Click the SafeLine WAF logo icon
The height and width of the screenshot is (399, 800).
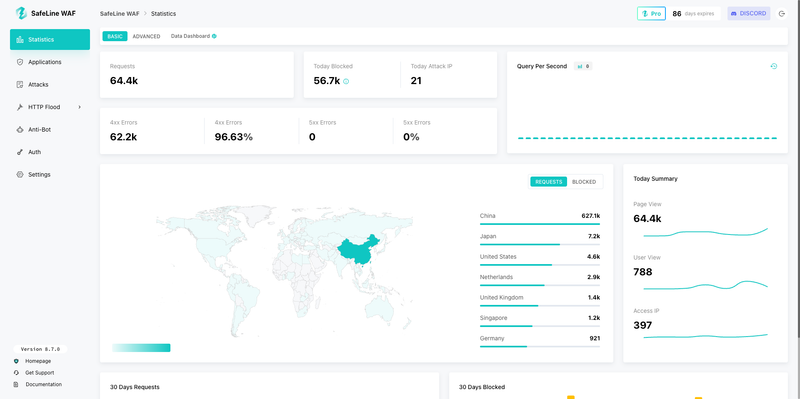[x=21, y=13]
